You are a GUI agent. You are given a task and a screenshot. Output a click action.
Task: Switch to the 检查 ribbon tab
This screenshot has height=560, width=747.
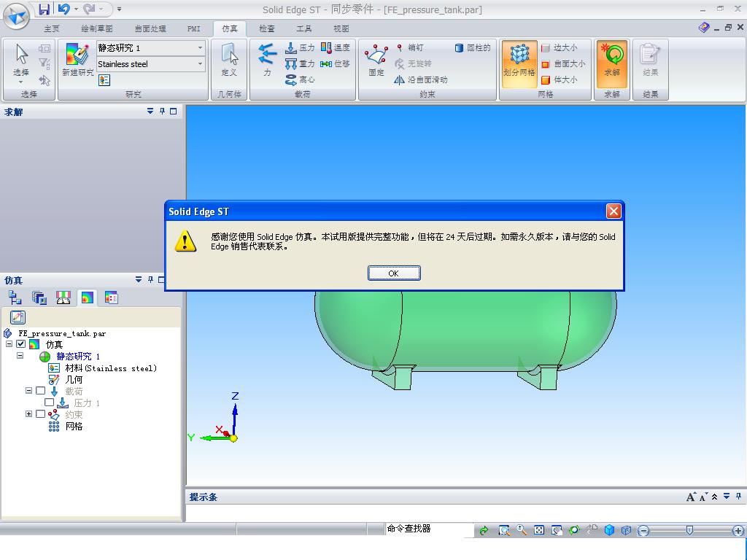click(x=267, y=29)
